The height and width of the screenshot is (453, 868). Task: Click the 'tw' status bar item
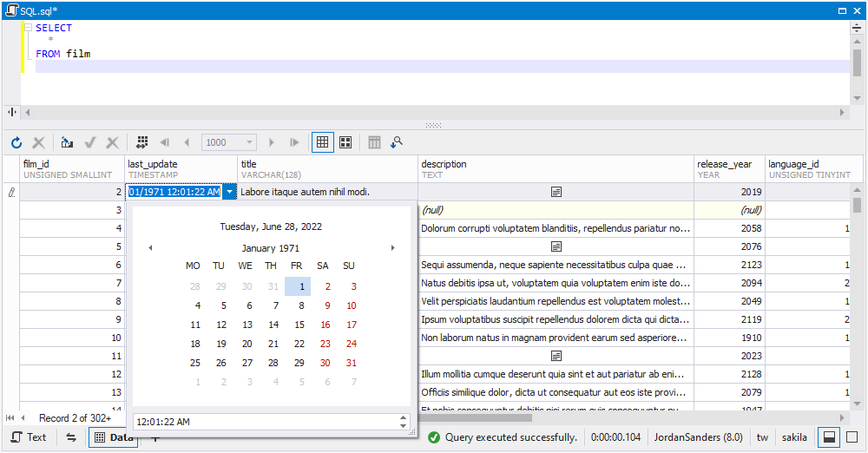762,437
